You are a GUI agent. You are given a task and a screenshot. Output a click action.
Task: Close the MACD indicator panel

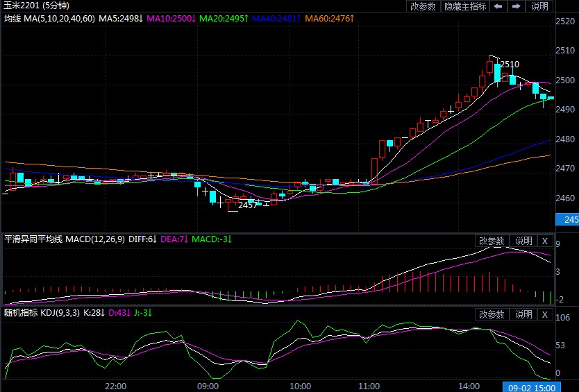[545, 241]
